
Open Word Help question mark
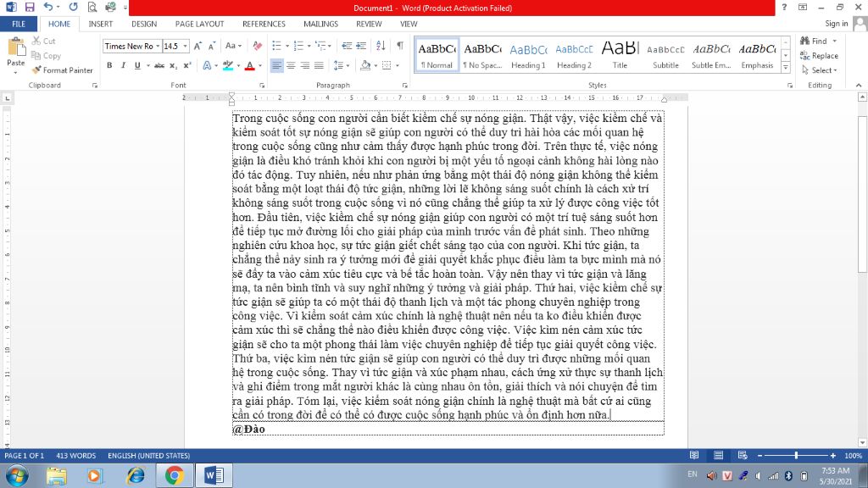point(784,7)
